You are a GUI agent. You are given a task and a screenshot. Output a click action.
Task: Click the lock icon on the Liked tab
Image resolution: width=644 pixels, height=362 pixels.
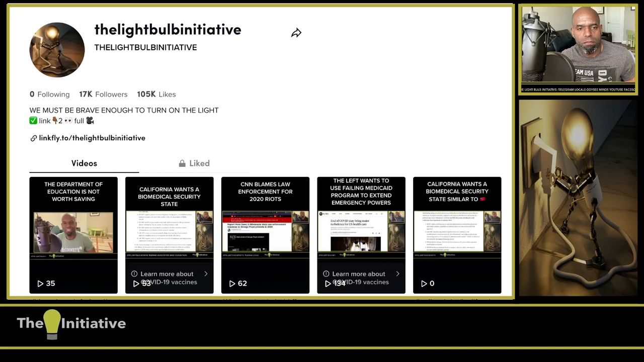click(182, 163)
